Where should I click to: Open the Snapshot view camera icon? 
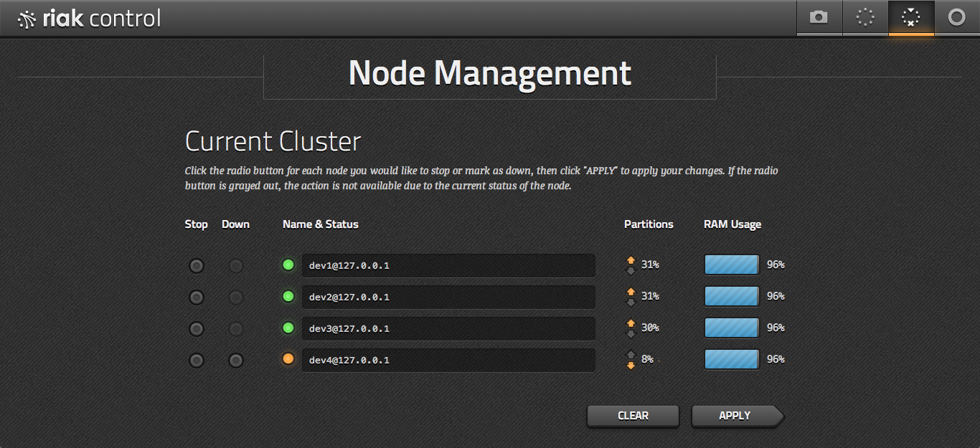pos(819,18)
